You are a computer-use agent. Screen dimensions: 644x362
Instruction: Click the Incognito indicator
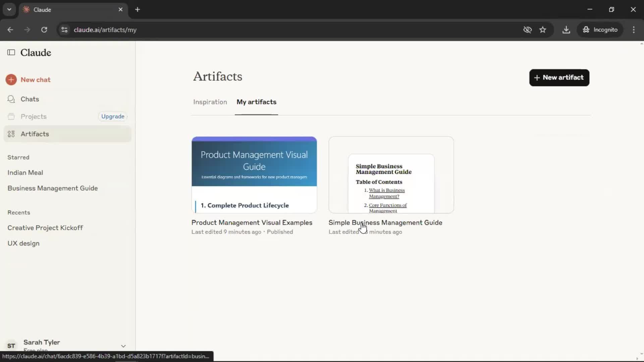(600, 30)
